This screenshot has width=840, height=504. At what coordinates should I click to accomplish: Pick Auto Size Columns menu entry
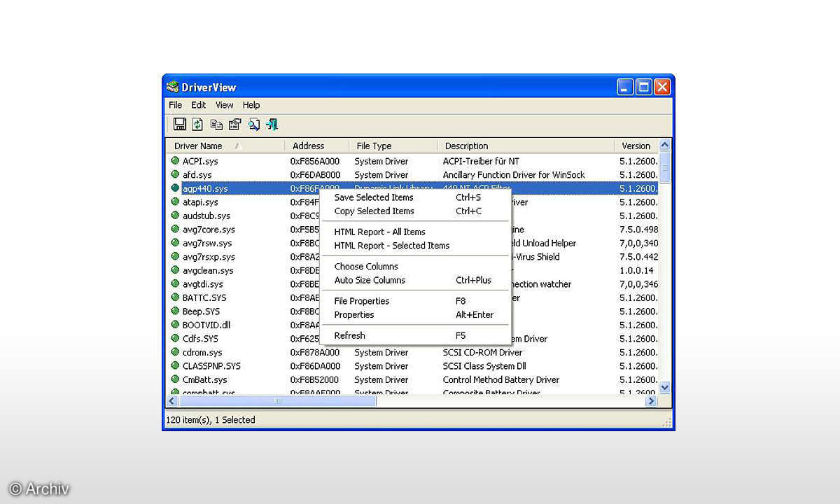pyautogui.click(x=415, y=280)
